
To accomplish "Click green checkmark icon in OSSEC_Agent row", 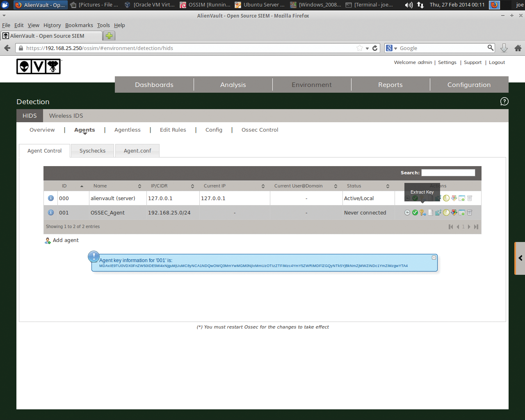I will (415, 212).
